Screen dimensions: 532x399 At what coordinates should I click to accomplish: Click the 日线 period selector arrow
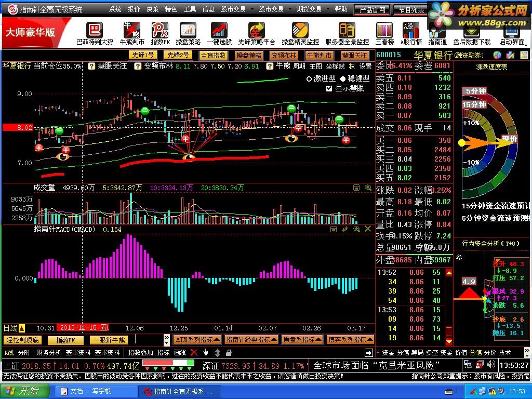[22, 328]
